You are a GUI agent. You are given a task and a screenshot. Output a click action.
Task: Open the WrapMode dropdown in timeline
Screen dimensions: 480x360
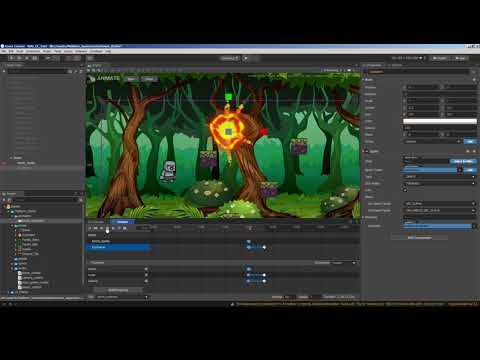point(343,263)
